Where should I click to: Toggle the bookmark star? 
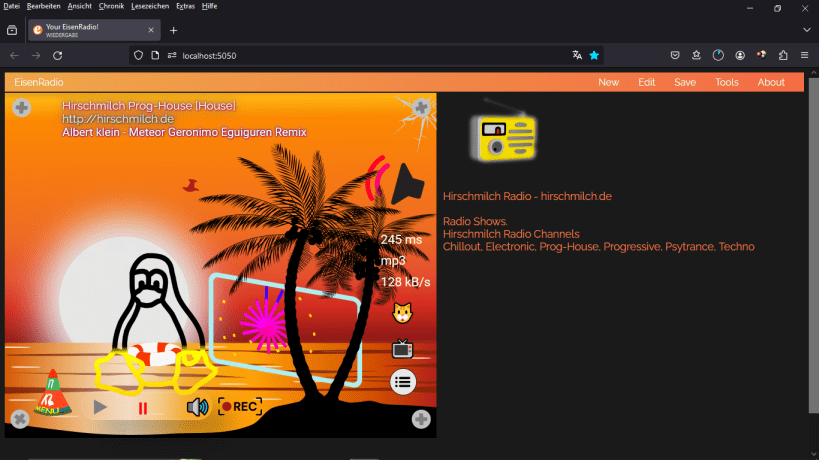[594, 55]
